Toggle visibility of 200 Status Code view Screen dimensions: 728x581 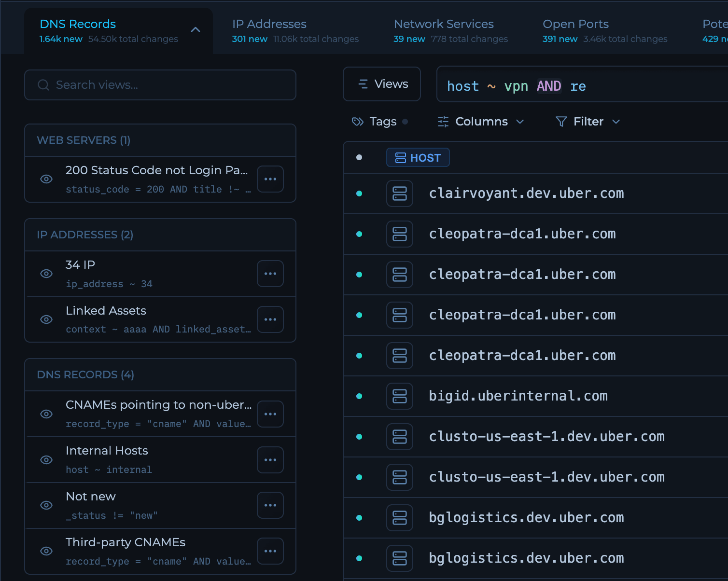[x=46, y=179]
